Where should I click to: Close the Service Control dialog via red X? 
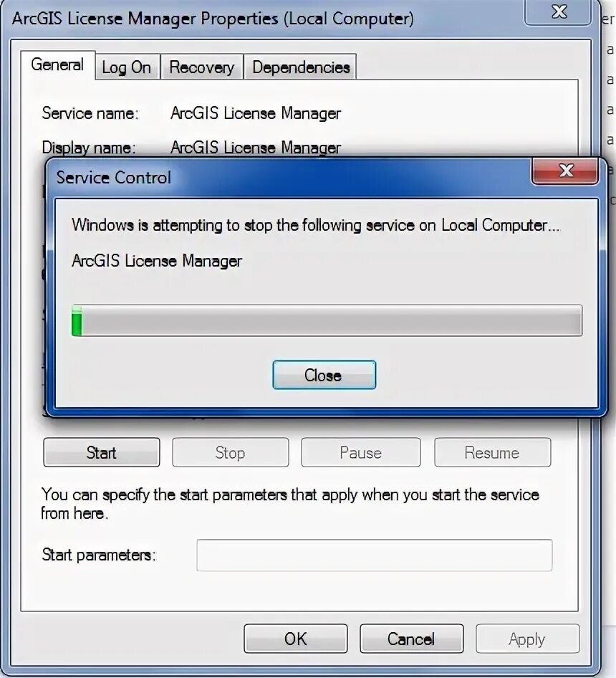pyautogui.click(x=565, y=171)
